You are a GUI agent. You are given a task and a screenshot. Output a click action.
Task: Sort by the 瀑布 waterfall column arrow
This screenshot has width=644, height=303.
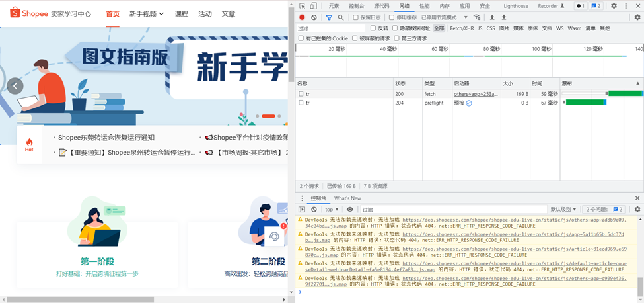click(638, 83)
